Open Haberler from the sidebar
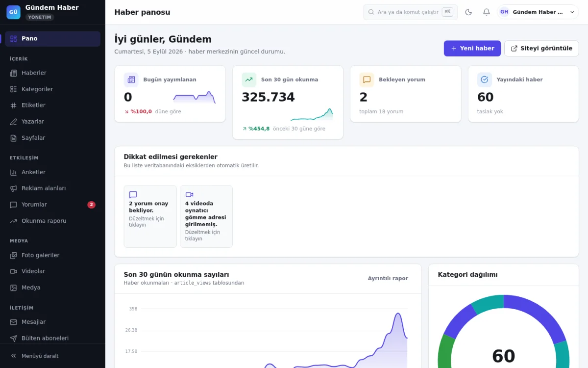 [52, 73]
